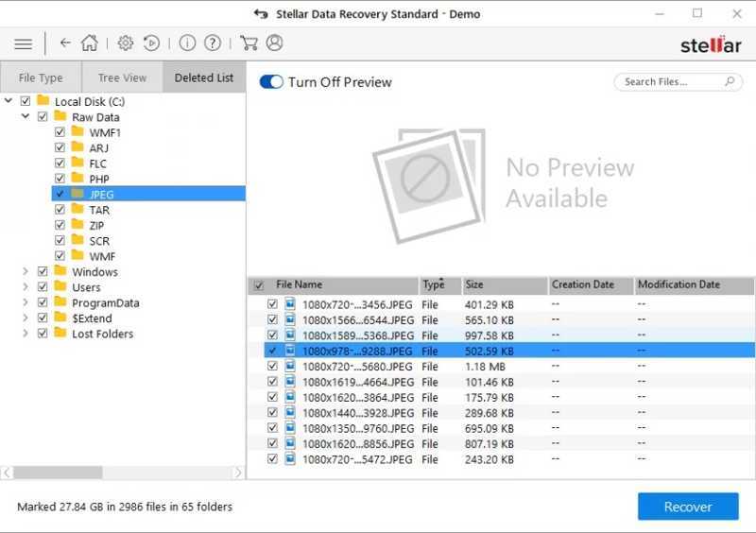Viewport: 756px width, 533px height.
Task: Click the shopping cart buy icon
Action: (249, 43)
